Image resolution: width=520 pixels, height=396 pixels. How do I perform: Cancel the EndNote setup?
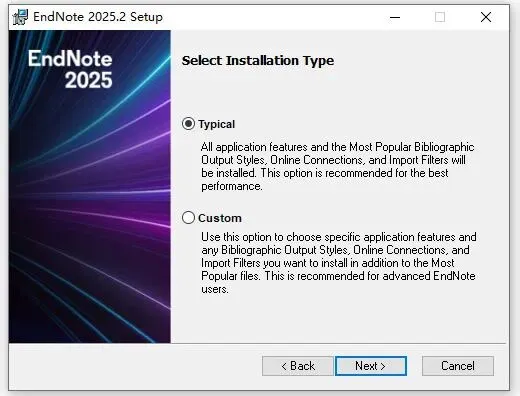click(x=458, y=366)
